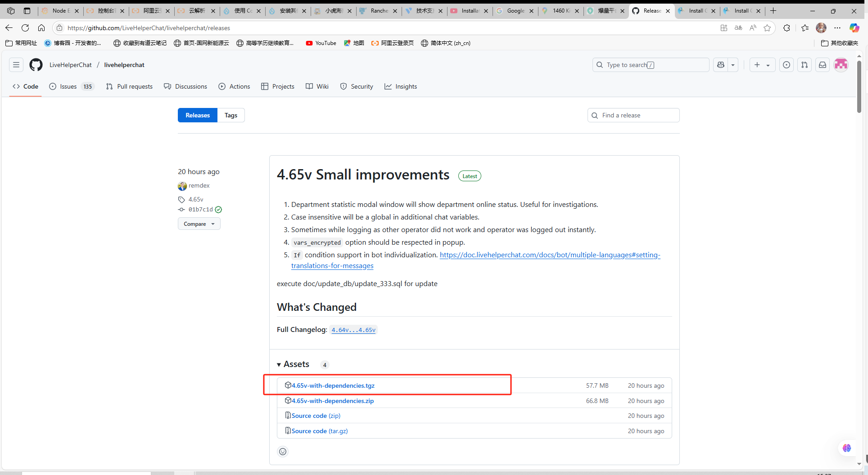Screen dimensions: 868x475
Task: Open the 其他收藏夹 bookmarks folder
Action: pos(840,43)
